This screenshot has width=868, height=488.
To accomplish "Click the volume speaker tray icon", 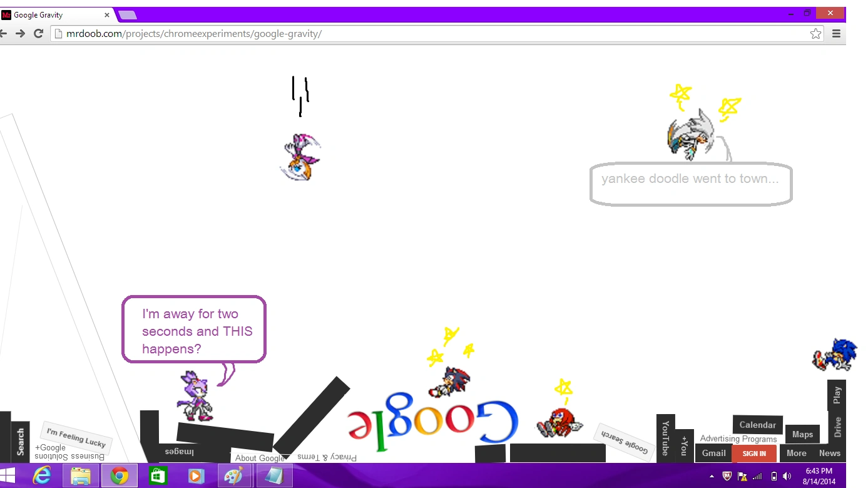I will click(x=787, y=476).
